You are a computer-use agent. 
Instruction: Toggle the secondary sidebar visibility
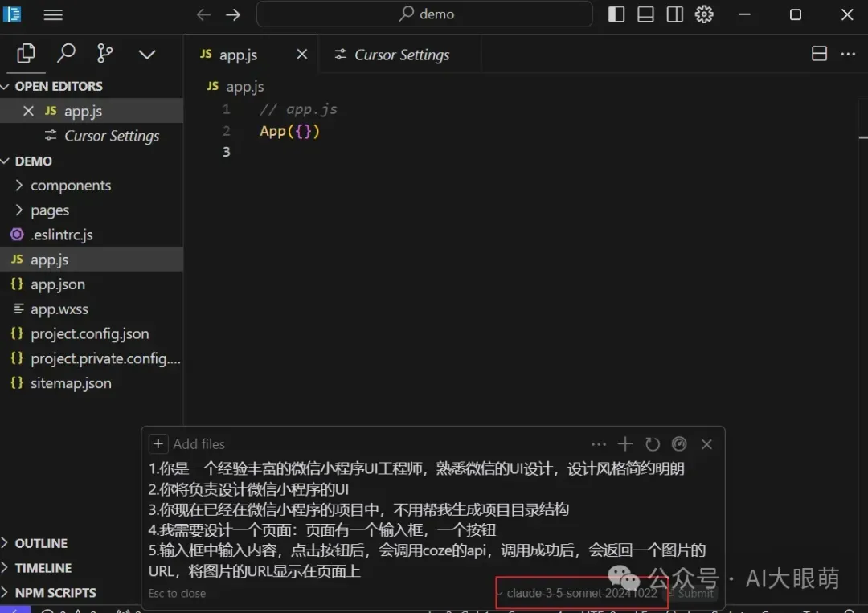pyautogui.click(x=675, y=14)
